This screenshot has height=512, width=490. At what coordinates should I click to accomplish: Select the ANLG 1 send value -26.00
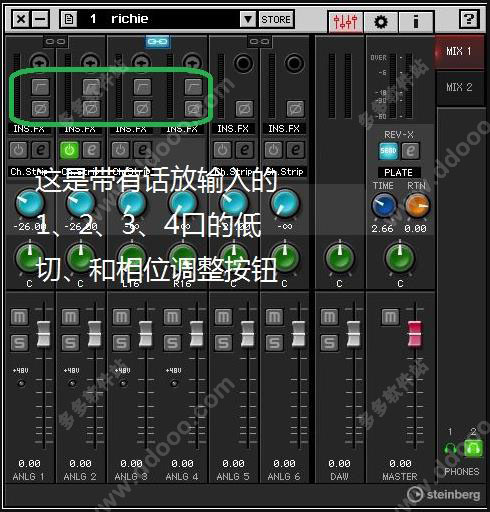pyautogui.click(x=29, y=227)
